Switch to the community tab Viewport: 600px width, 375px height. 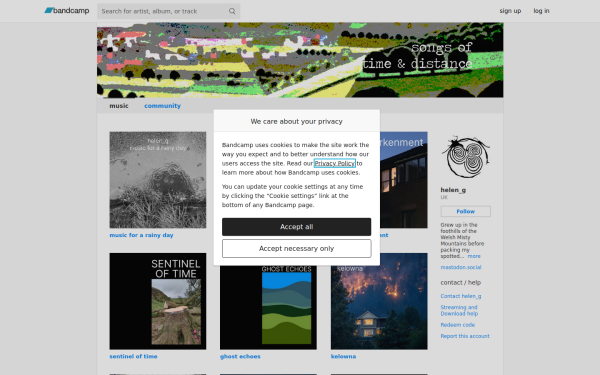point(162,106)
